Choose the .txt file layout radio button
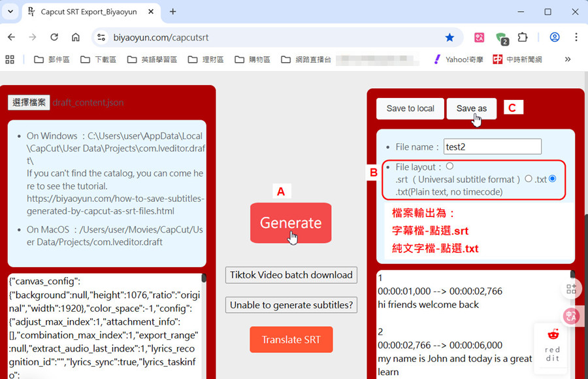 point(529,179)
